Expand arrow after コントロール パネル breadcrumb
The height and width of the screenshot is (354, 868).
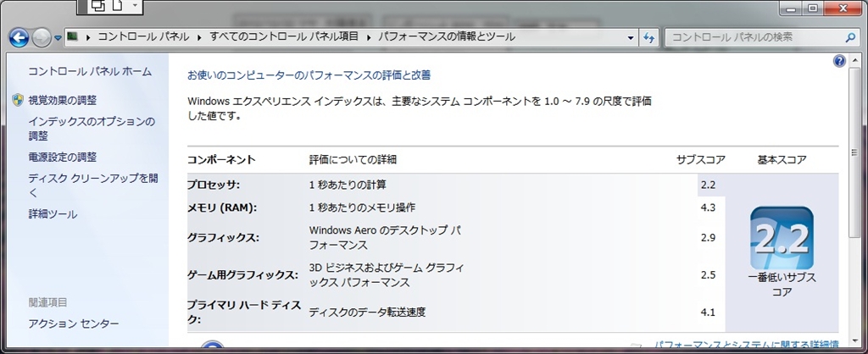(x=200, y=37)
